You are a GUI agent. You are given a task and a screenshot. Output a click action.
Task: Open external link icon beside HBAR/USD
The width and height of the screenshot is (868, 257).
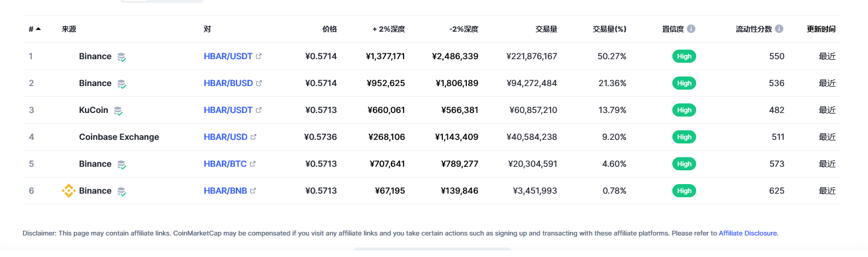click(x=253, y=137)
